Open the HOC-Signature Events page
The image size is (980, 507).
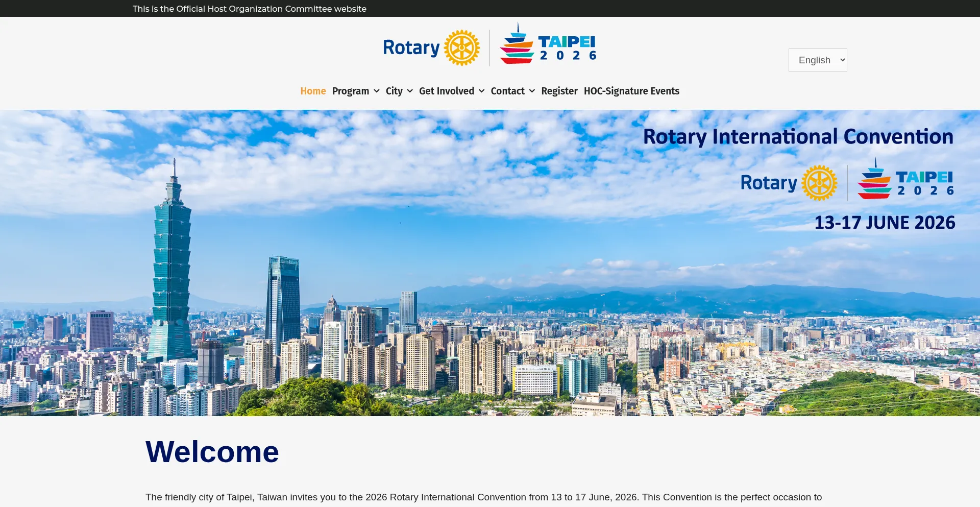tap(631, 91)
